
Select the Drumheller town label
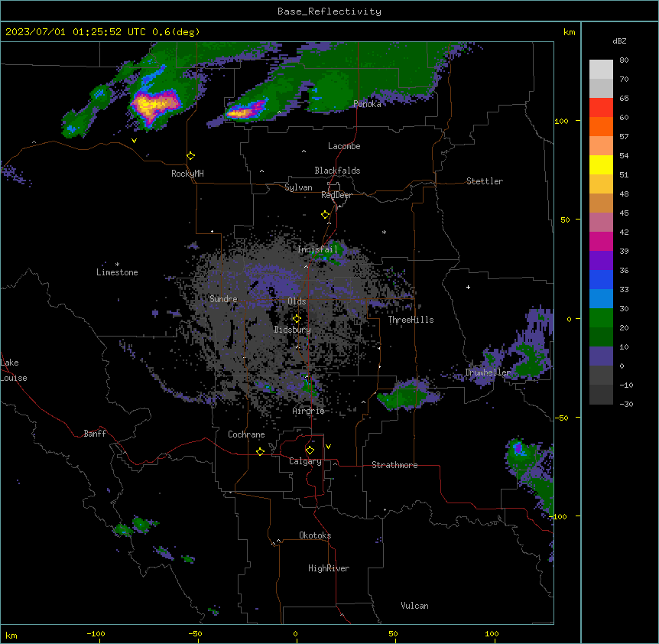tap(488, 372)
